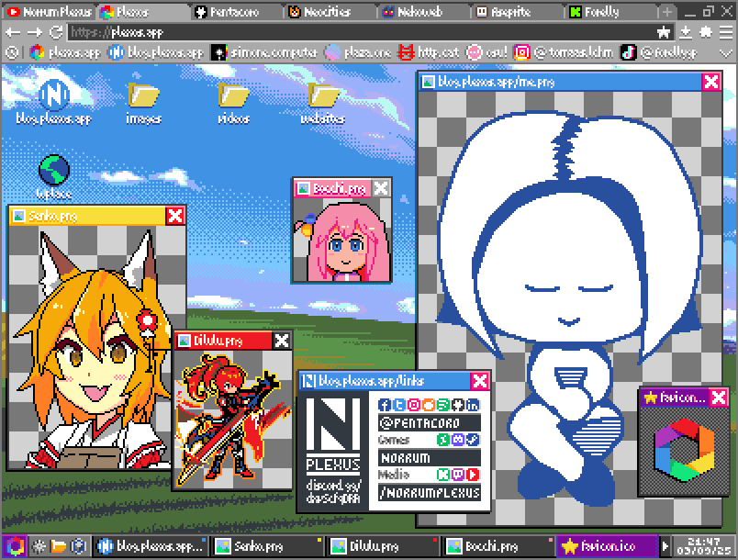Open the GitHub icon in links window

[x=457, y=405]
